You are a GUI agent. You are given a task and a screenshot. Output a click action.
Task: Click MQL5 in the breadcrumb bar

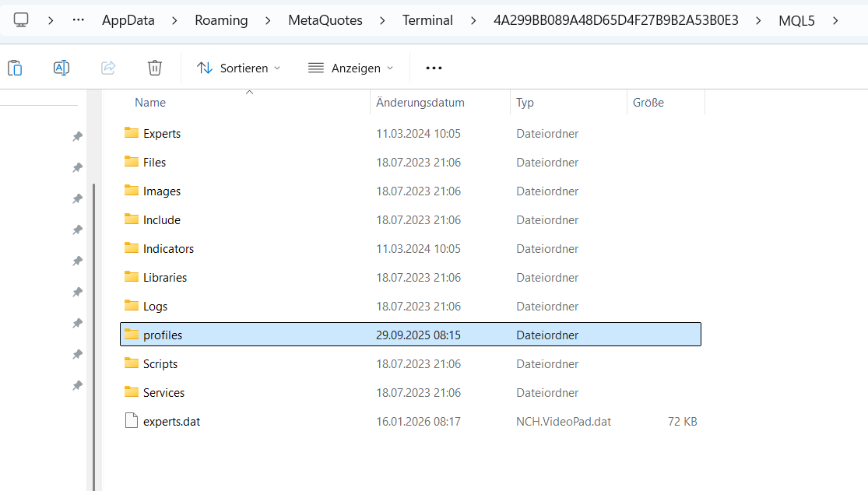pos(796,20)
